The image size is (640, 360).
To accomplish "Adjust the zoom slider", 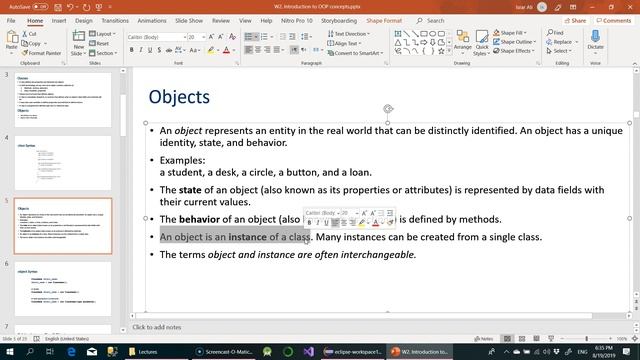I will (587, 339).
